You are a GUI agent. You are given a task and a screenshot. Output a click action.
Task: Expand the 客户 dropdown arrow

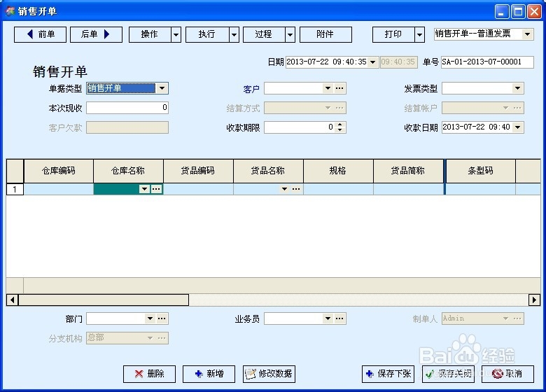click(328, 88)
